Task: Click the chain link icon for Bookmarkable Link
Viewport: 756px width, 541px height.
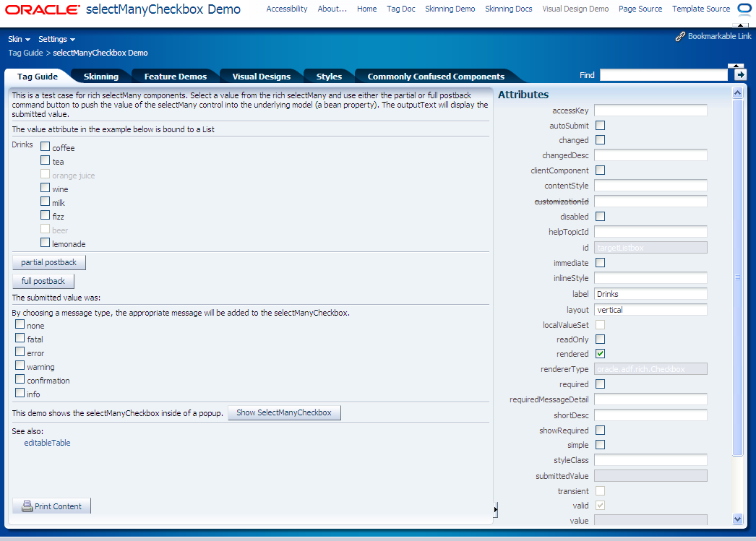Action: pyautogui.click(x=680, y=37)
